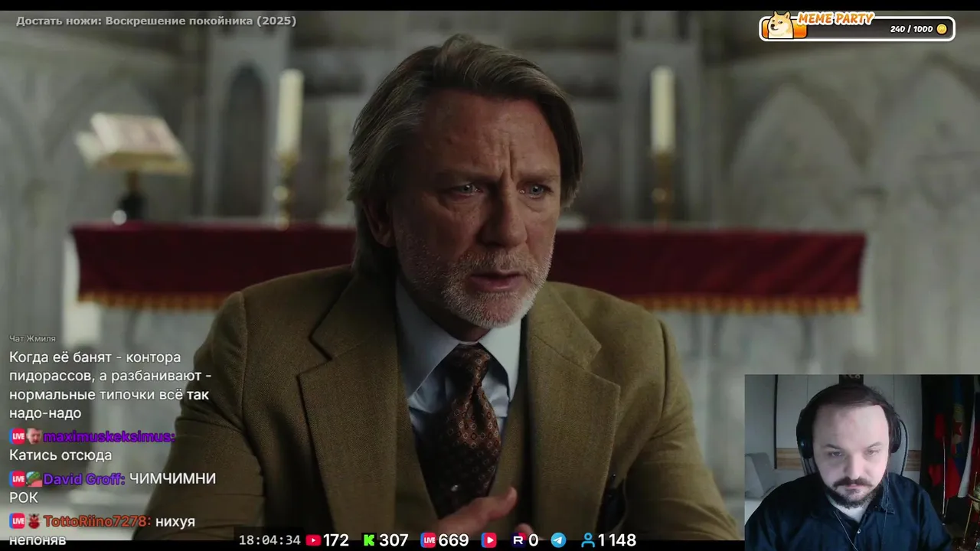Viewport: 980px width, 551px height.
Task: Click the Doge avatar in Meme Party widget
Action: (780, 24)
